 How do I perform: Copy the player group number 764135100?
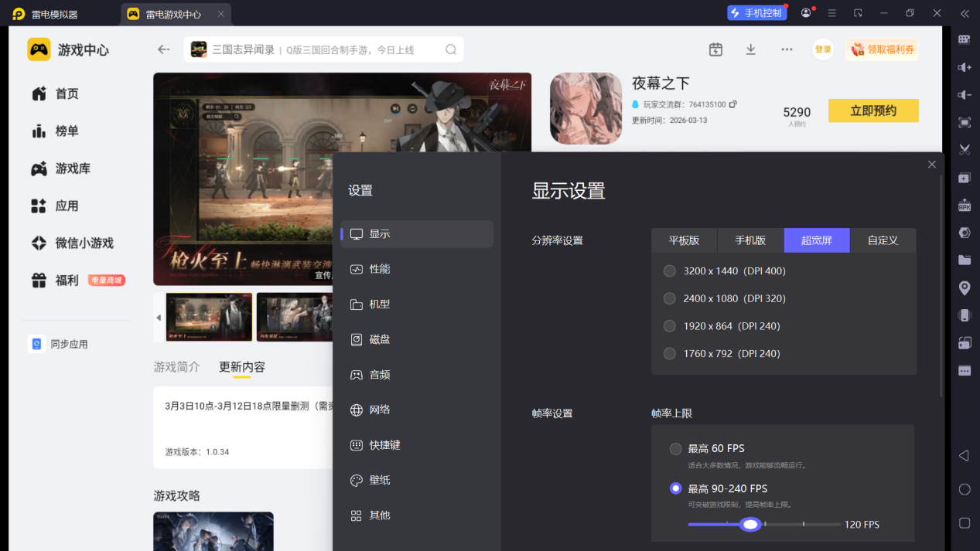click(x=733, y=104)
